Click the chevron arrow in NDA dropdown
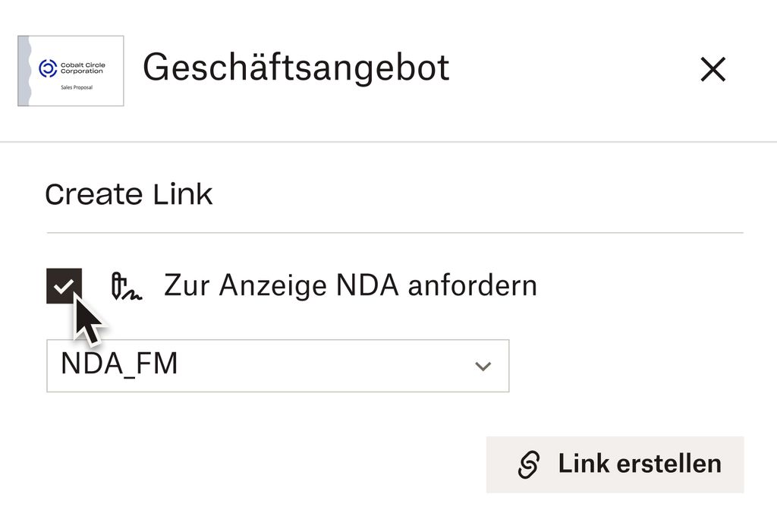Viewport: 777px width, 532px height. (x=483, y=367)
